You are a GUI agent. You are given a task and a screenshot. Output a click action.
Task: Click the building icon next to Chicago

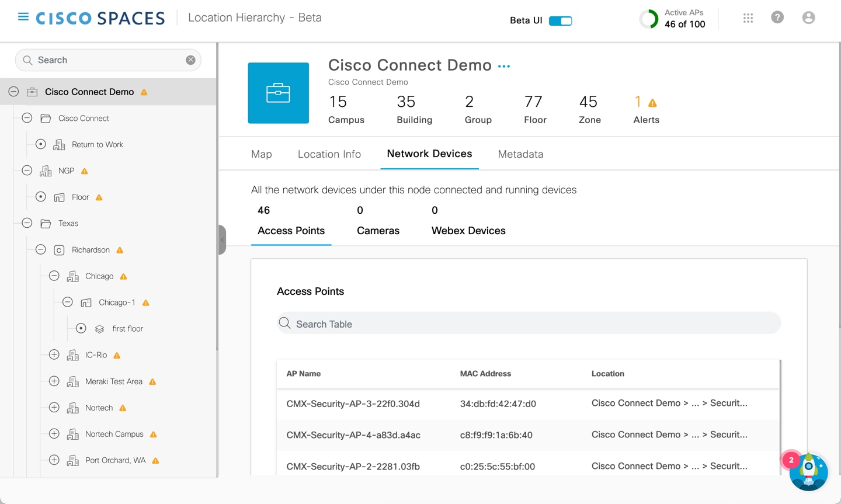[72, 276]
